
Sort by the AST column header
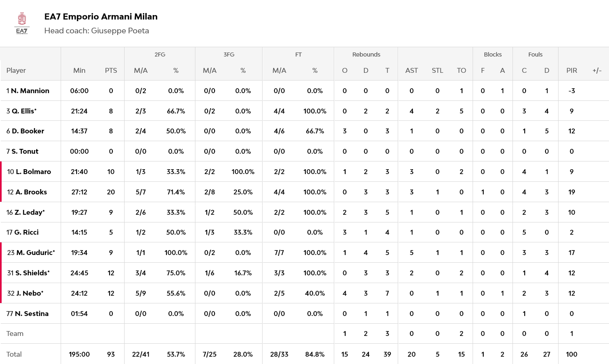click(412, 70)
